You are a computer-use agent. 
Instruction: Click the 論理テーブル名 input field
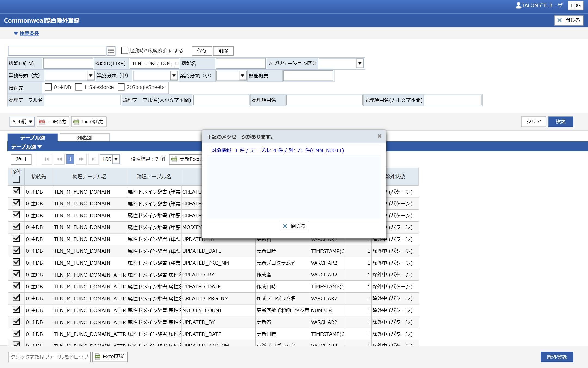(221, 100)
